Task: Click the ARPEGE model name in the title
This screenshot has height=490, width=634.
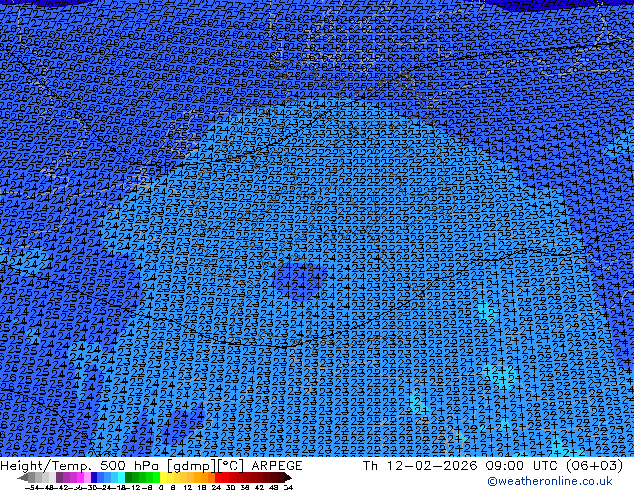Action: tap(277, 466)
